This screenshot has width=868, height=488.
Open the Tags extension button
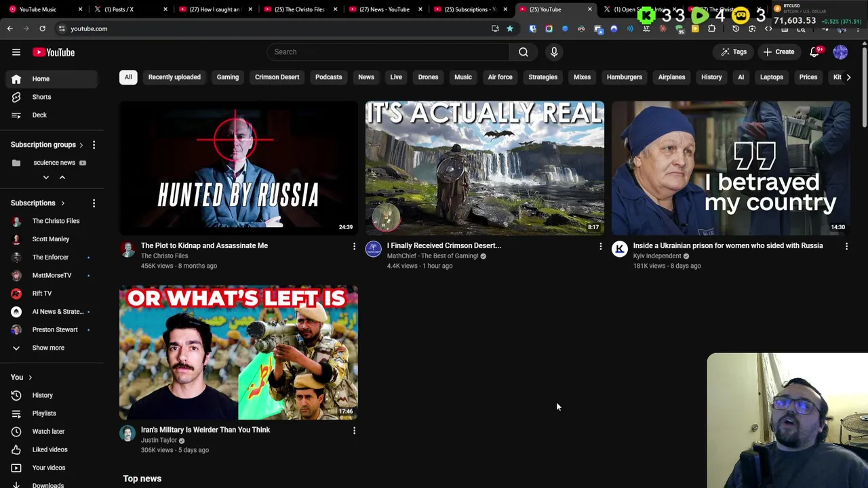tap(734, 52)
